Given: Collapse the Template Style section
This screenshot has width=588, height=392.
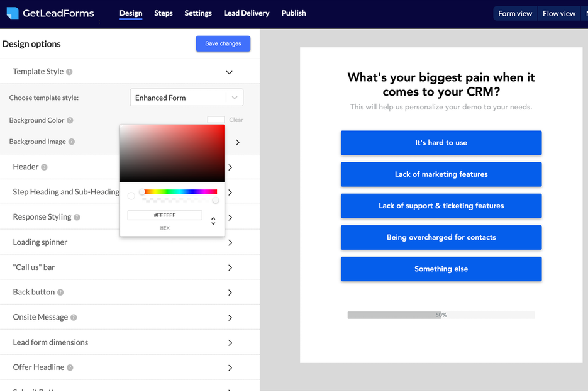Looking at the screenshot, I should pos(229,72).
